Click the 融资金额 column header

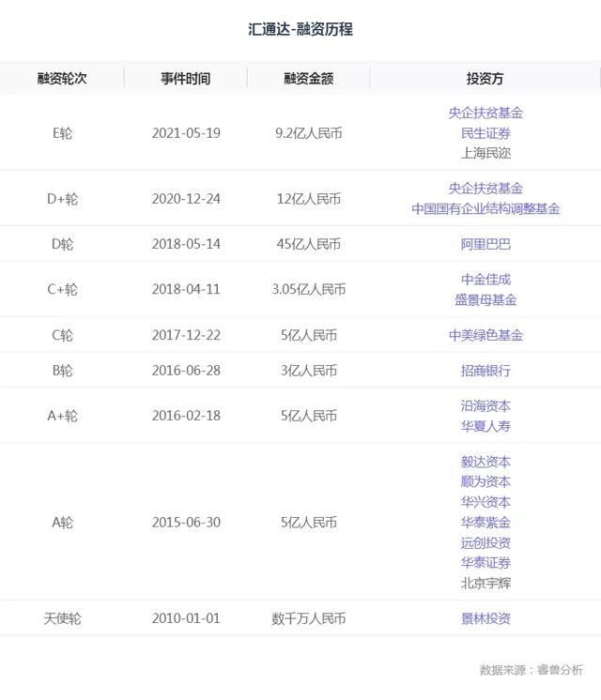click(x=309, y=79)
